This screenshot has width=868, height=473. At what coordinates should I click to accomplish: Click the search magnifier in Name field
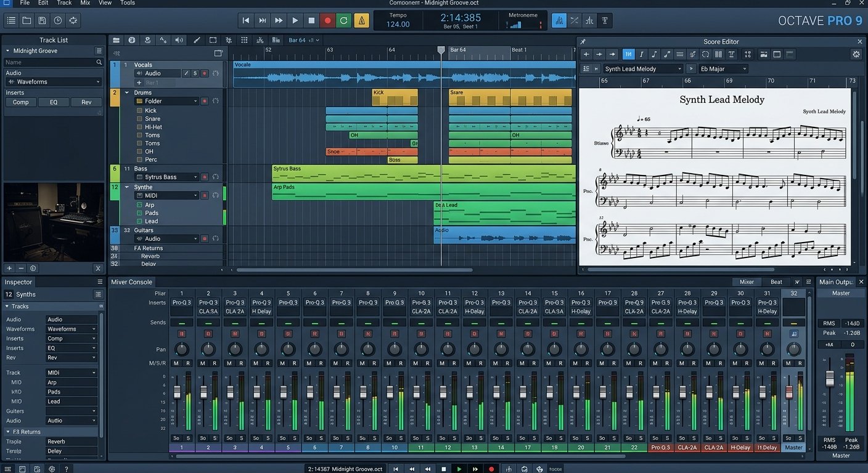click(x=99, y=62)
